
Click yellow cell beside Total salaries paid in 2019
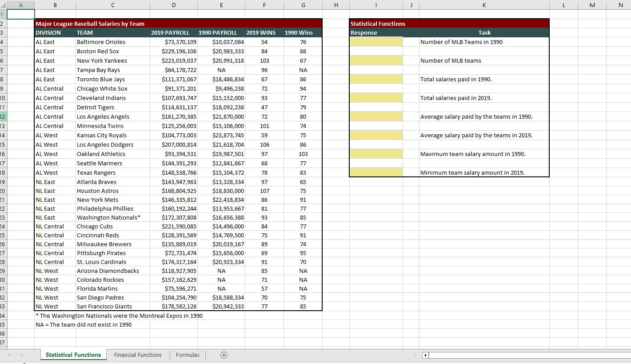click(376, 98)
